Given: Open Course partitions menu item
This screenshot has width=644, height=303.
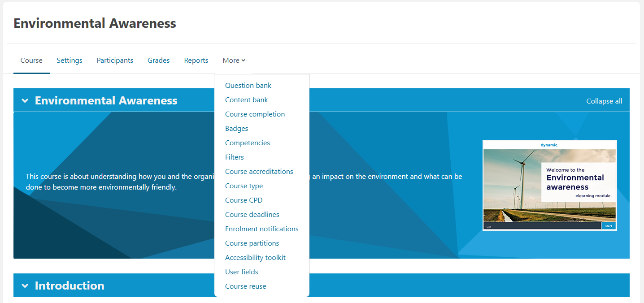Looking at the screenshot, I should pos(252,243).
